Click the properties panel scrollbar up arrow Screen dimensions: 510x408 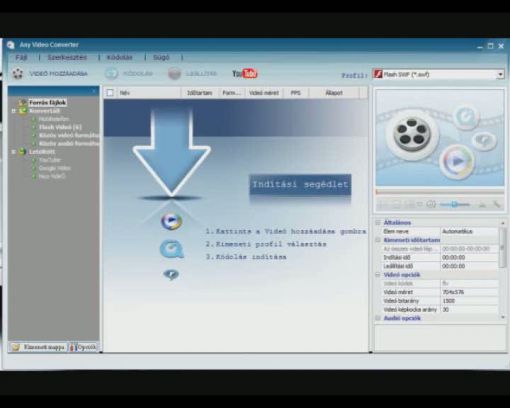point(503,223)
